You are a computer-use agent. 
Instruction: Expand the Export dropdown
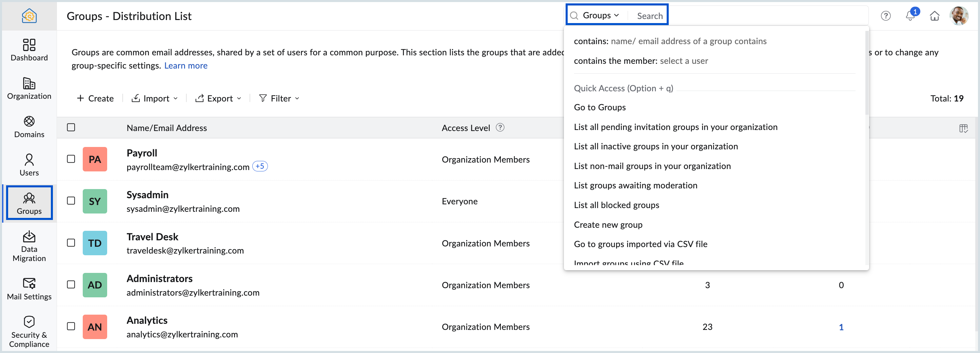pos(218,98)
